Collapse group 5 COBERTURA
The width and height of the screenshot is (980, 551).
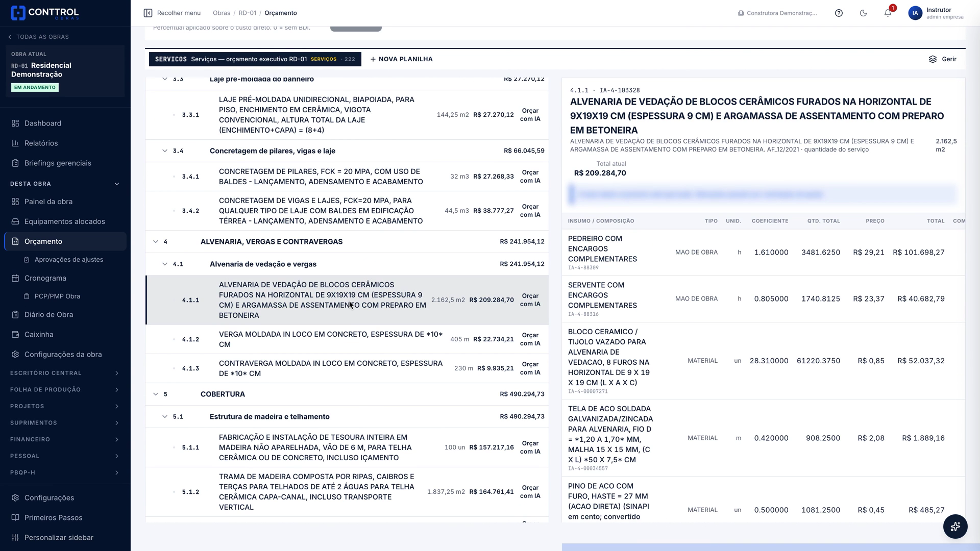point(156,394)
